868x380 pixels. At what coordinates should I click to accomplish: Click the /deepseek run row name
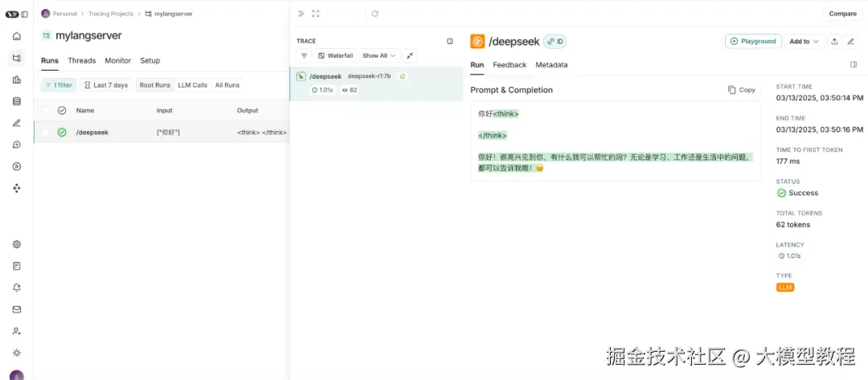click(92, 133)
